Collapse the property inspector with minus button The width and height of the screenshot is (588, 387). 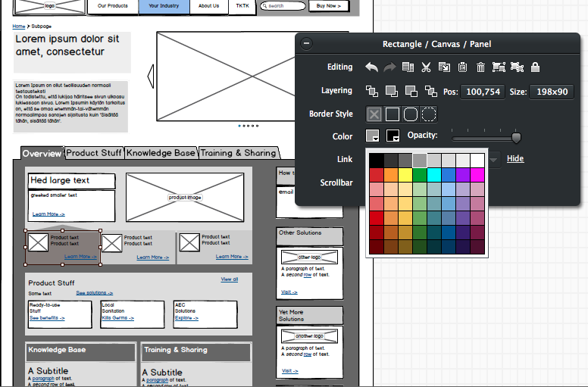point(306,43)
